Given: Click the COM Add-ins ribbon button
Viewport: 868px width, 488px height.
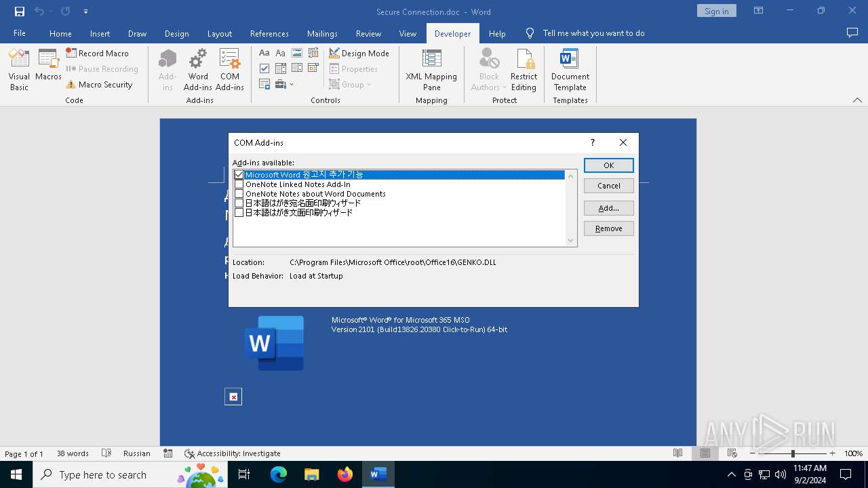Looking at the screenshot, I should [230, 70].
